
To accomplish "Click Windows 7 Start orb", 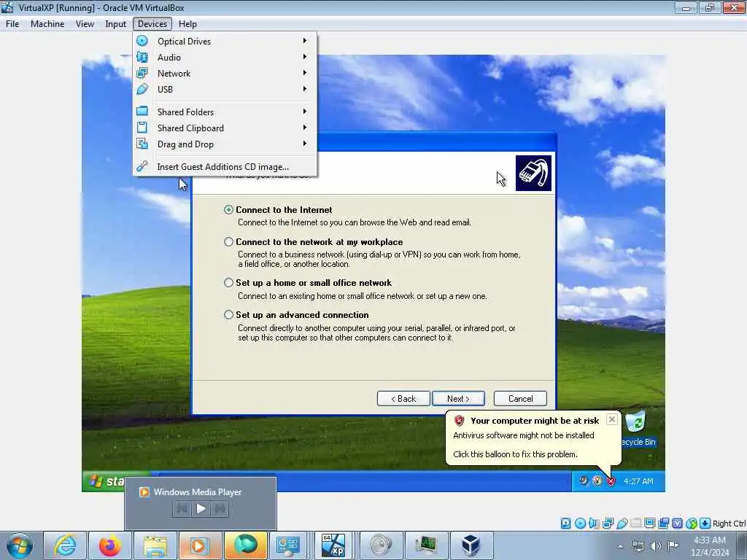I will pyautogui.click(x=20, y=545).
